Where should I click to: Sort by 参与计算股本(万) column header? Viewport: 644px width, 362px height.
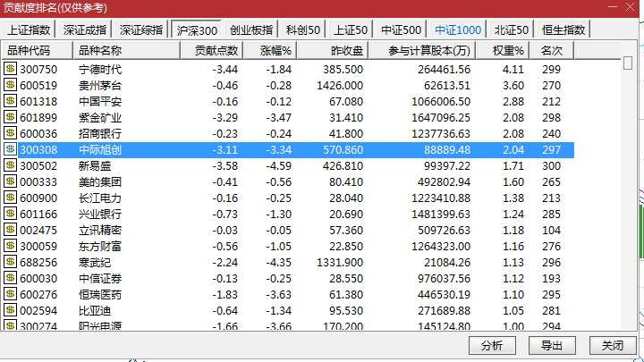coord(422,50)
